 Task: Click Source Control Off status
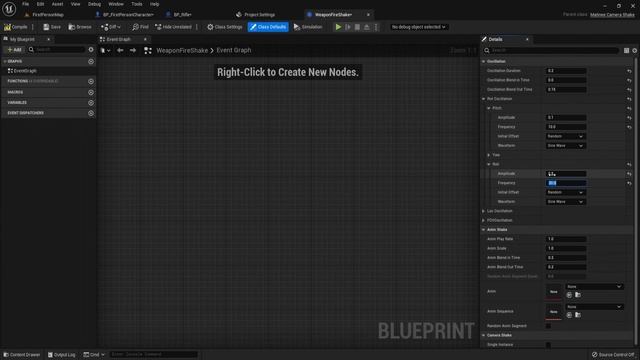point(613,355)
